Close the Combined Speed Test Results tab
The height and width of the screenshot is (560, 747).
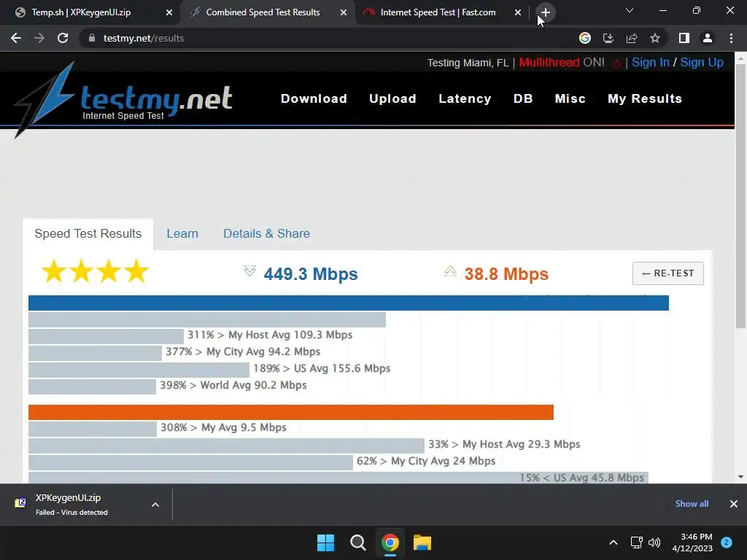344,12
